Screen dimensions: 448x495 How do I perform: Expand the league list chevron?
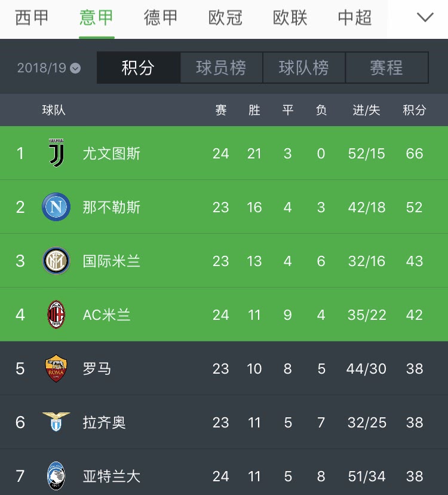[x=425, y=17]
